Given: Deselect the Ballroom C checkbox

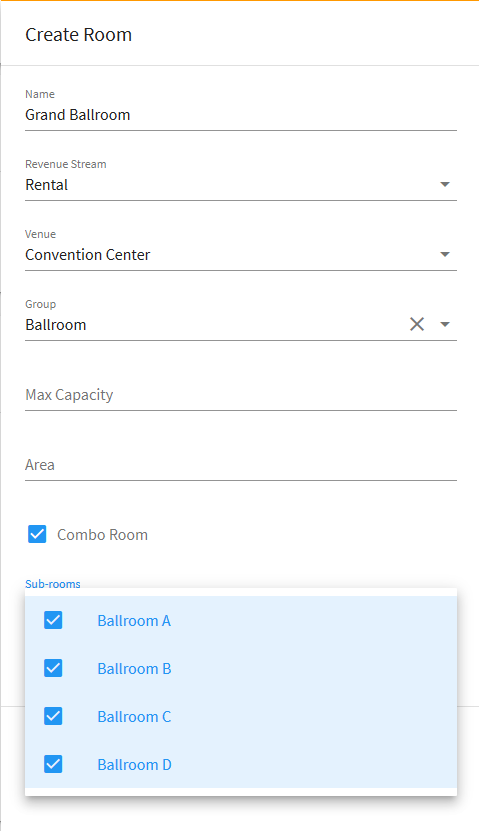Looking at the screenshot, I should pyautogui.click(x=53, y=716).
